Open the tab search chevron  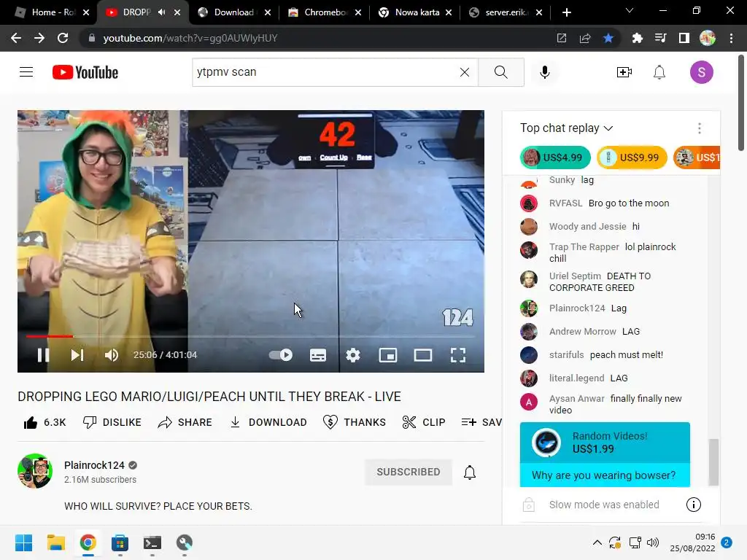coord(630,10)
